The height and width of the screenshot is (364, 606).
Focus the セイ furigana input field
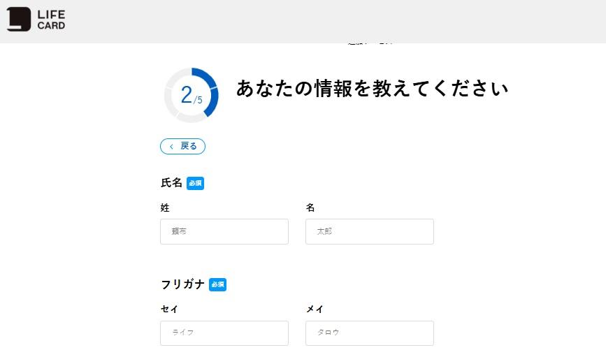tap(224, 333)
